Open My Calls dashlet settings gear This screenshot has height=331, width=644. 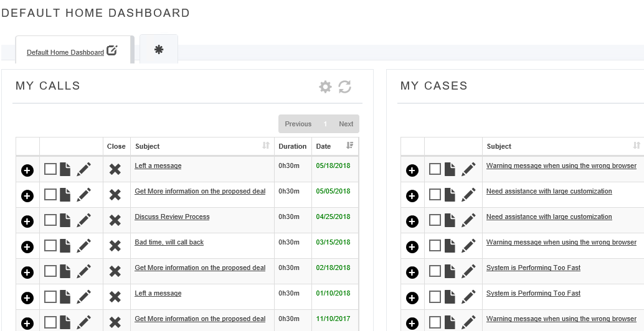[325, 86]
